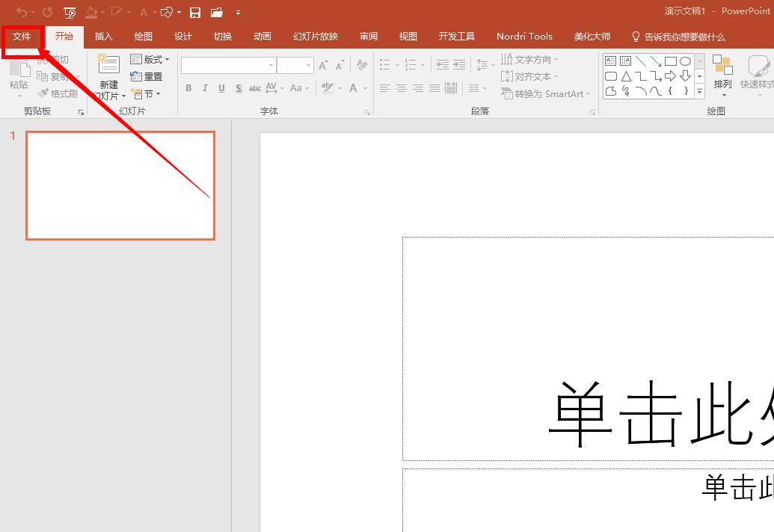The image size is (774, 532).
Task: Open the font size dropdown
Action: point(307,65)
